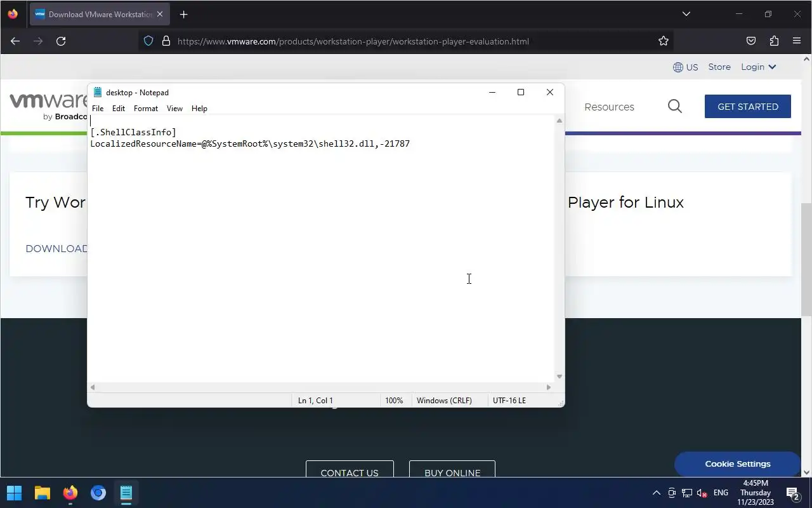Open the notification center icon

click(793, 493)
